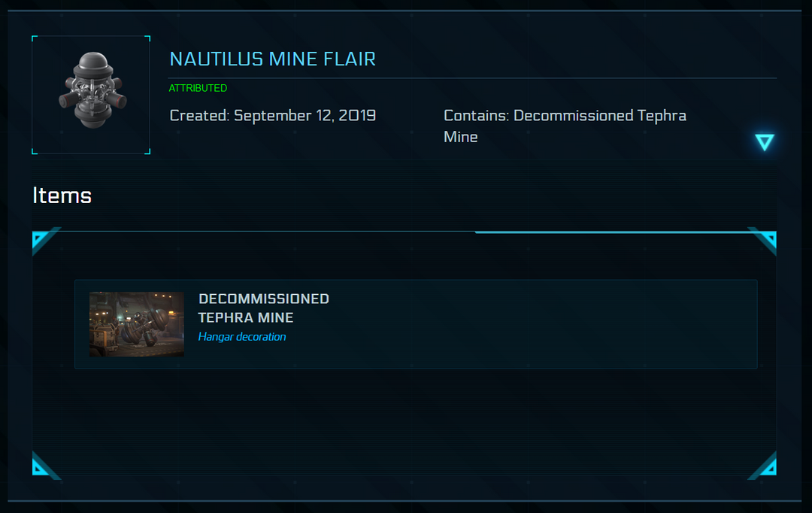Click the empty area below the item card
The image size is (812, 513).
(x=406, y=421)
